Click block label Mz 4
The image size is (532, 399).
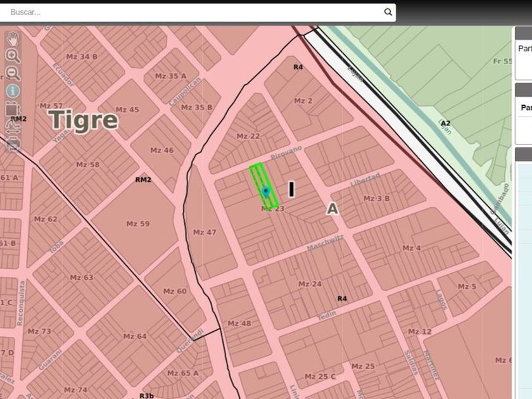pyautogui.click(x=412, y=248)
